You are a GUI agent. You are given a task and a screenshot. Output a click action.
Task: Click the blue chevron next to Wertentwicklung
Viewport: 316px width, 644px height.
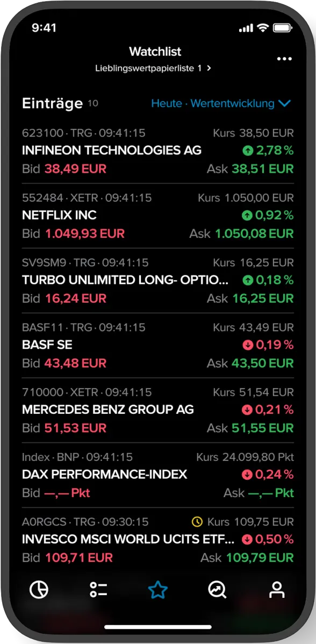(285, 104)
